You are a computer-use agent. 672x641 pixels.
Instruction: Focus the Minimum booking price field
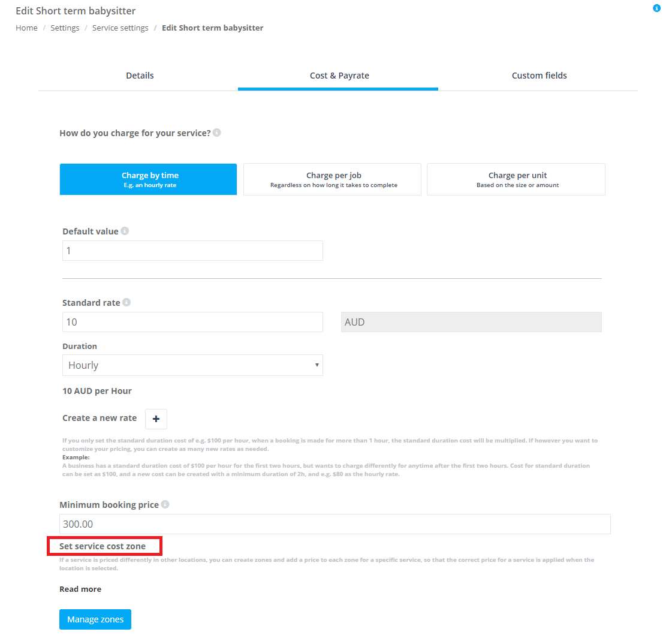(x=335, y=524)
